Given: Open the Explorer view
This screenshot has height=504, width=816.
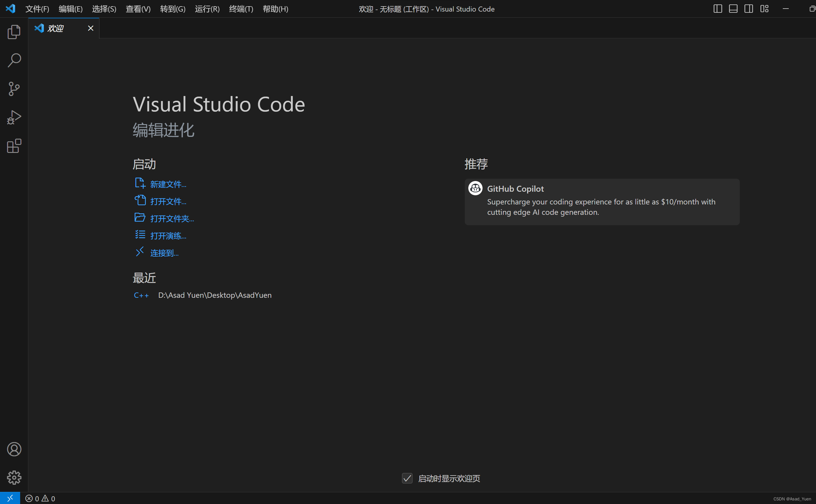Looking at the screenshot, I should click(14, 32).
